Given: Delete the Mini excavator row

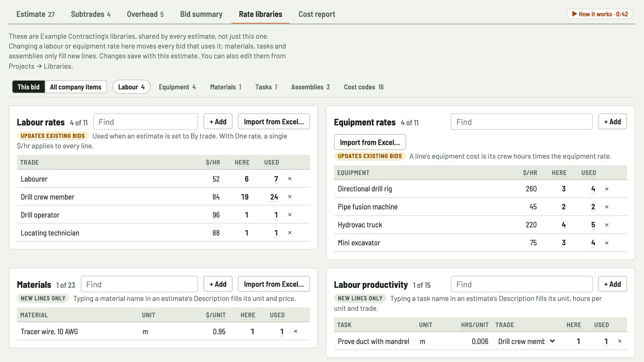Looking at the screenshot, I should (607, 243).
